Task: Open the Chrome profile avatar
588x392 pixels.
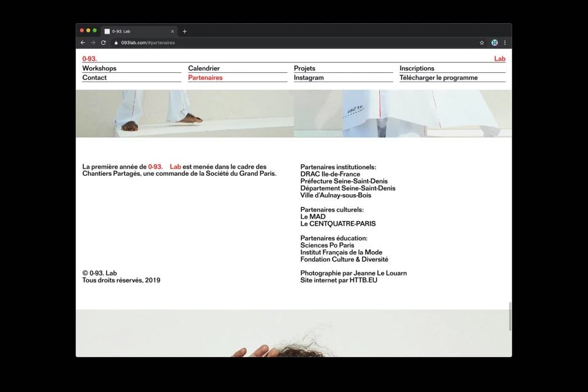Action: point(494,43)
